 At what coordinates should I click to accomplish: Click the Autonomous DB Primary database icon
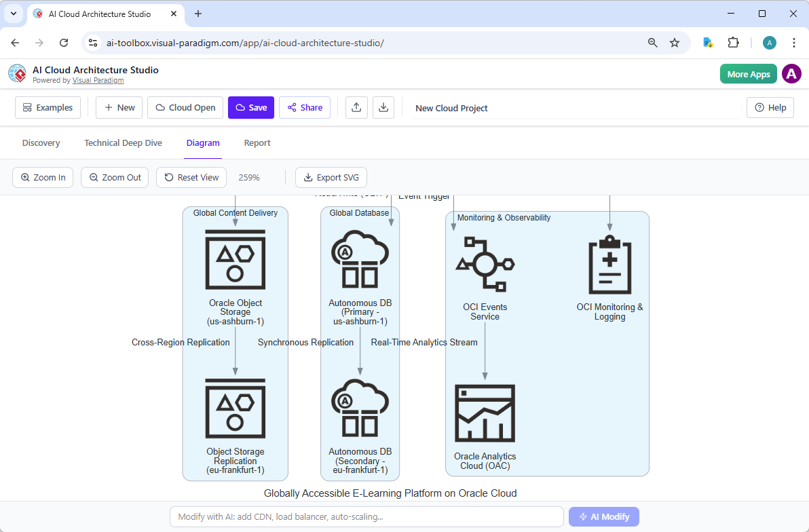pyautogui.click(x=360, y=259)
